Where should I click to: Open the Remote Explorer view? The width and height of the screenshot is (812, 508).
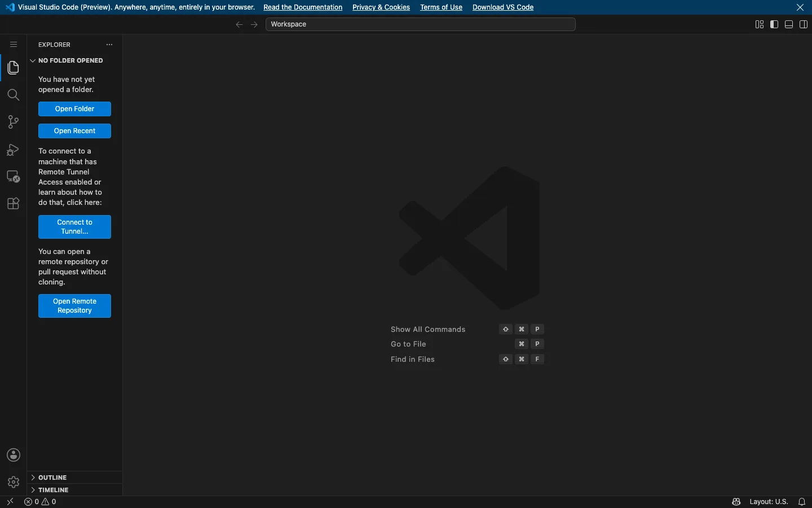[14, 177]
